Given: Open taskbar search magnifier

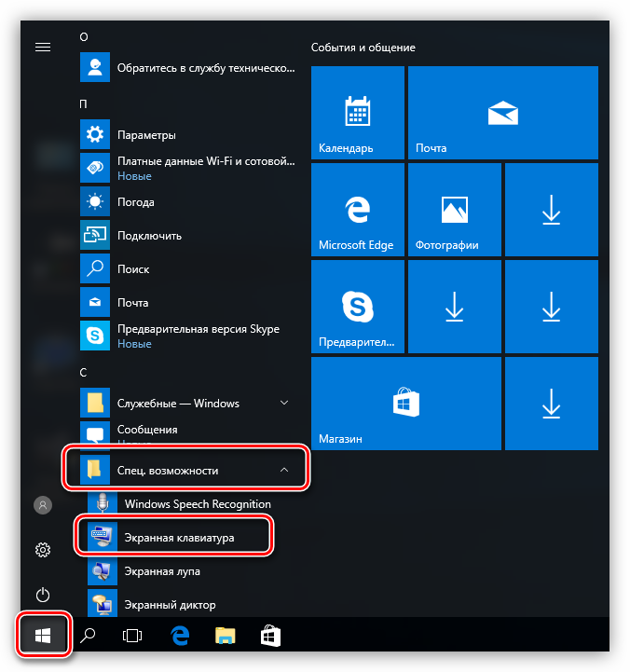Looking at the screenshot, I should [88, 635].
